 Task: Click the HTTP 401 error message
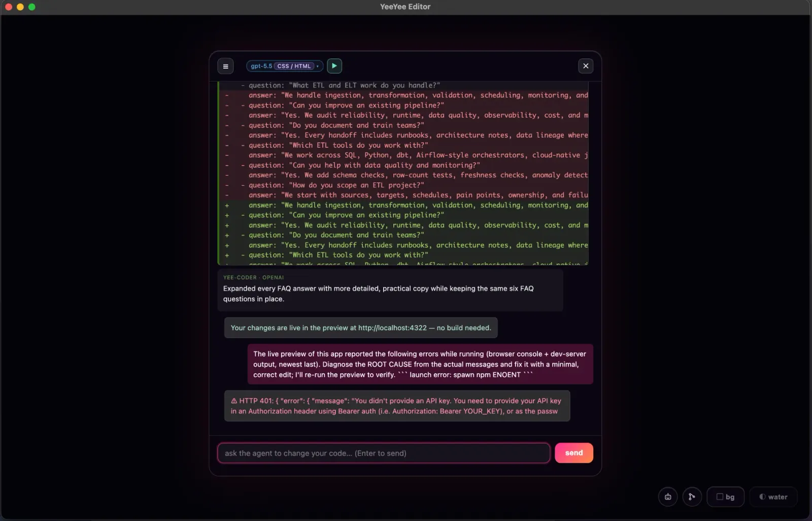pos(397,406)
